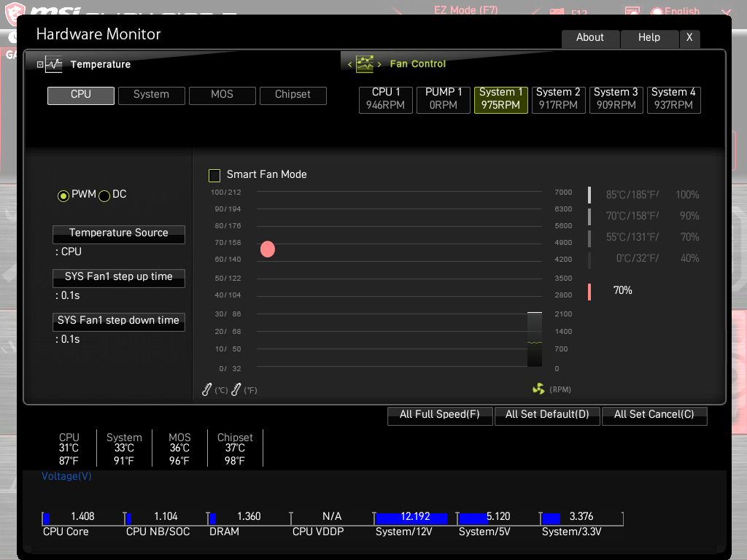Click left arrow beside Fan Control
Image resolution: width=747 pixels, height=560 pixels.
click(349, 64)
